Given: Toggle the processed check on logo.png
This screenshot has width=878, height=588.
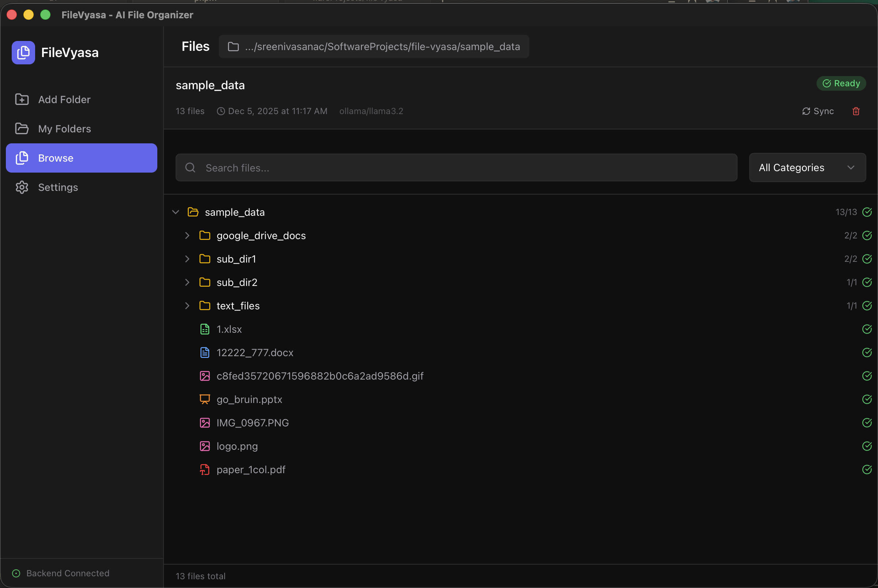Looking at the screenshot, I should pos(867,446).
